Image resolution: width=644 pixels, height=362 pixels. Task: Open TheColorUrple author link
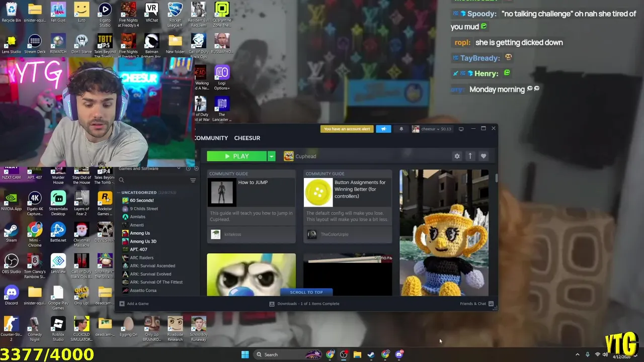coord(335,234)
